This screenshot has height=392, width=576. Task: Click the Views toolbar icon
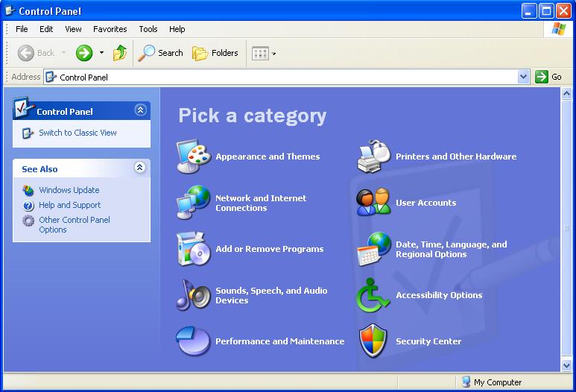tap(260, 54)
